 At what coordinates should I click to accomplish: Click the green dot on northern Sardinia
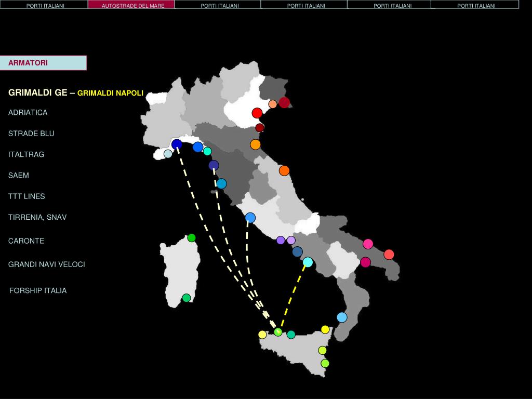tap(191, 238)
